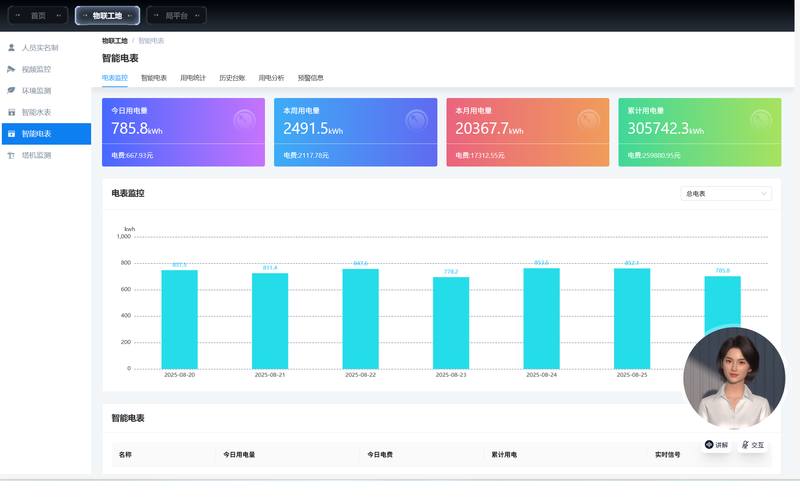Select 物联工地 top navigation tab

coord(107,16)
